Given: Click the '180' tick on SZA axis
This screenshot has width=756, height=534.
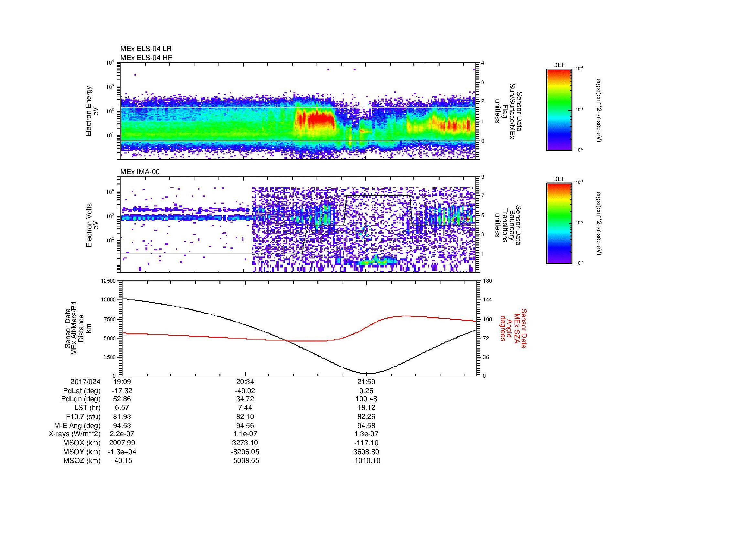Looking at the screenshot, I should click(x=487, y=281).
